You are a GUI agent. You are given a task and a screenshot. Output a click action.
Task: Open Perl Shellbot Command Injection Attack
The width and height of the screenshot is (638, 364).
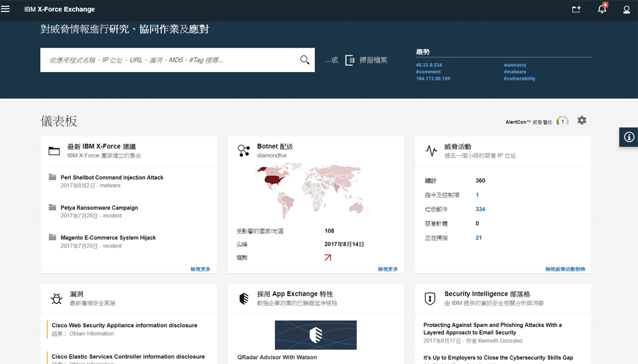pos(112,177)
